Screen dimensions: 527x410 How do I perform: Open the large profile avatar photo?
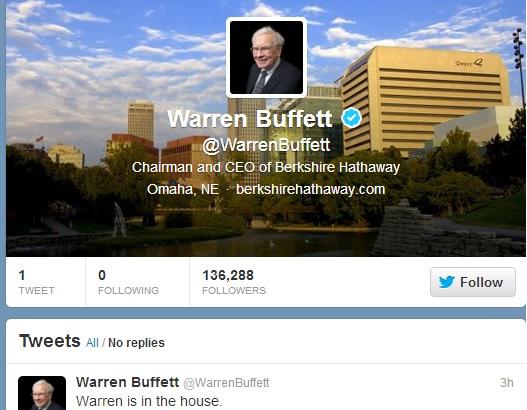coord(267,57)
